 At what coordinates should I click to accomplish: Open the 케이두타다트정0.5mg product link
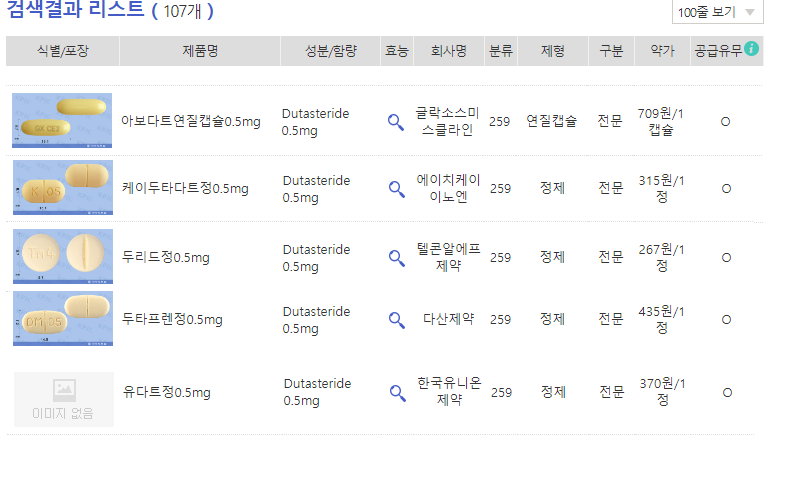(185, 188)
